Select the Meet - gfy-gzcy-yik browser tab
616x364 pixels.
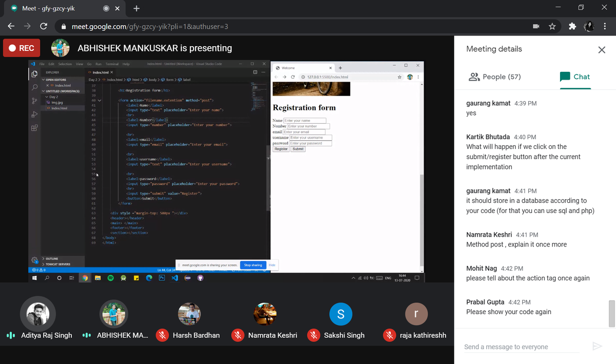(x=64, y=9)
